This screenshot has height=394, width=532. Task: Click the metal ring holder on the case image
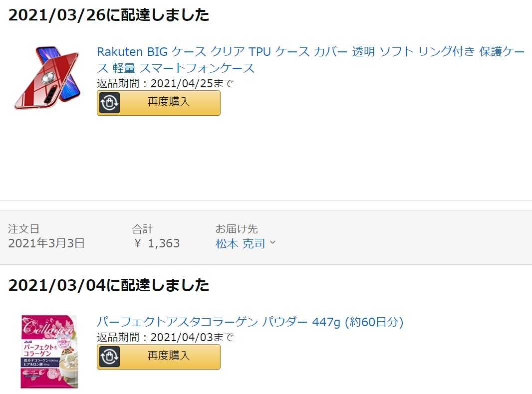[48, 78]
